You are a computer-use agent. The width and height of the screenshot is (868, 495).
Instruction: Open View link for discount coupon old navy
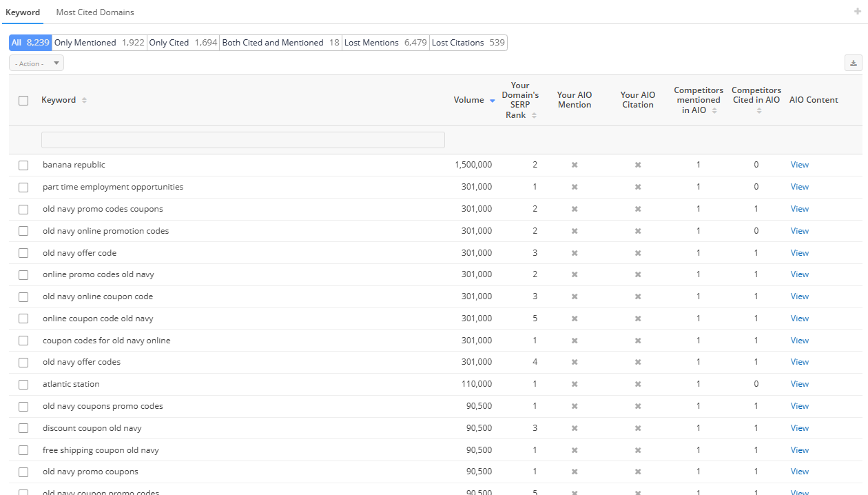coord(799,428)
